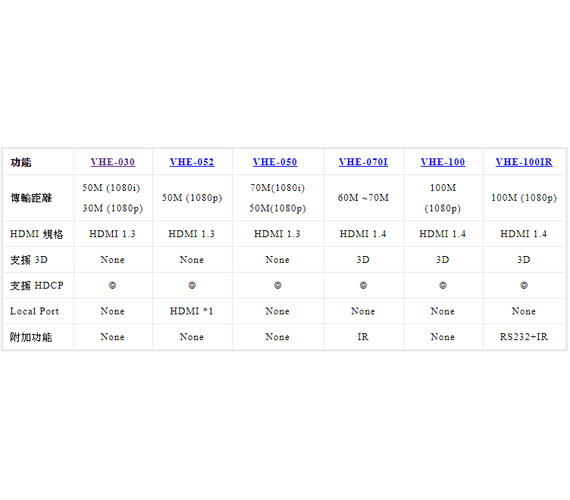Click the HDCP circle mark under VHE-070I
The height and width of the screenshot is (500, 570).
point(363,285)
